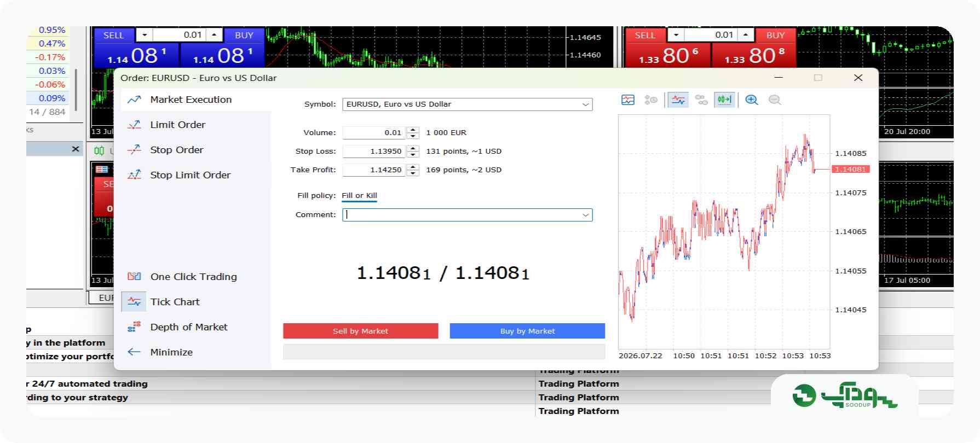Click the Stop Loss value field
Screen dimensions: 980x443
tap(375, 151)
